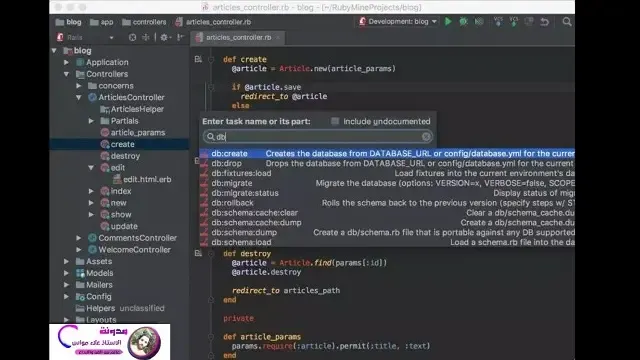Open Search Everywhere magnifier icon
The height and width of the screenshot is (360, 640).
[x=567, y=22]
